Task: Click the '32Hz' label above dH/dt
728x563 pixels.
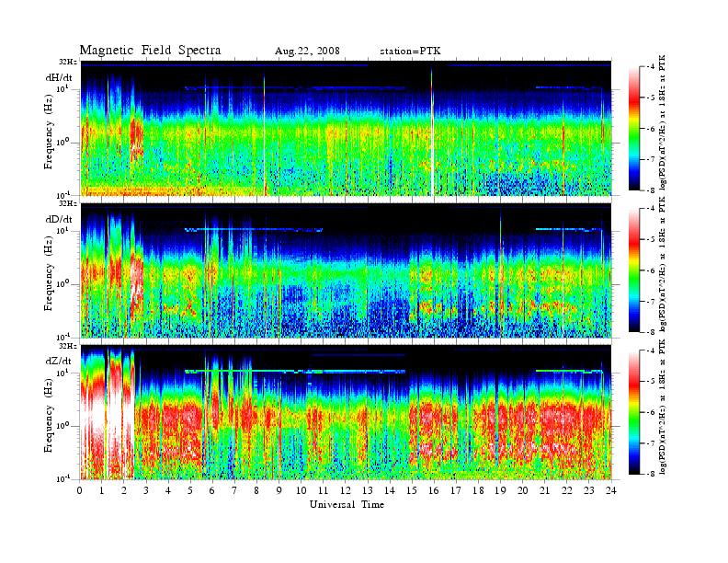Action: pyautogui.click(x=67, y=62)
